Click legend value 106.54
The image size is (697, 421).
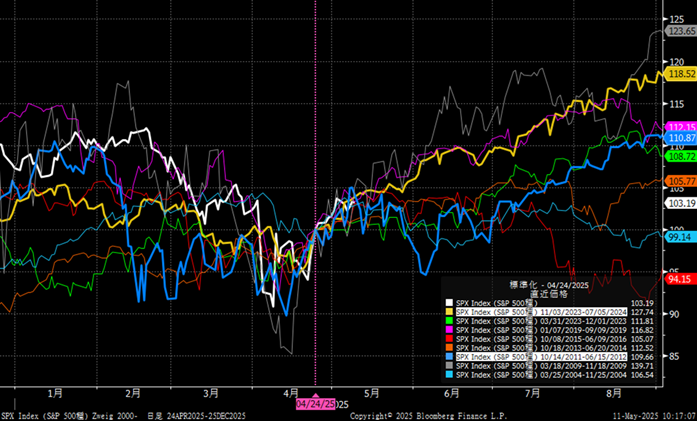pyautogui.click(x=642, y=375)
